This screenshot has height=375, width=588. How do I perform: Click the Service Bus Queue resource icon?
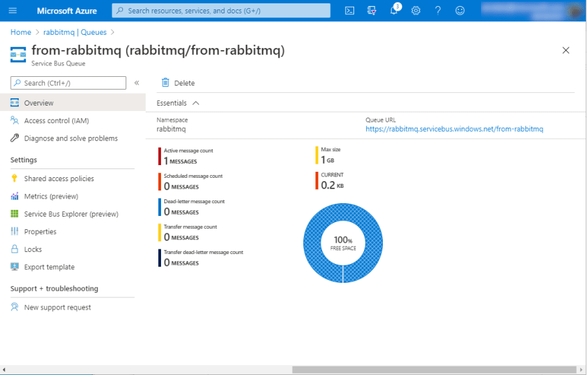pyautogui.click(x=18, y=55)
